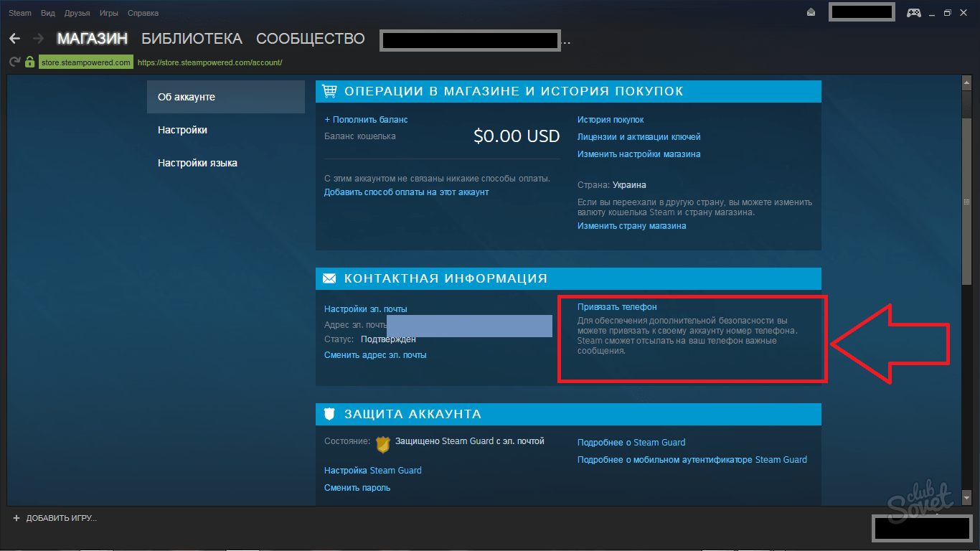Click the Привязать телефон link
Image resolution: width=980 pixels, height=551 pixels.
click(x=617, y=307)
